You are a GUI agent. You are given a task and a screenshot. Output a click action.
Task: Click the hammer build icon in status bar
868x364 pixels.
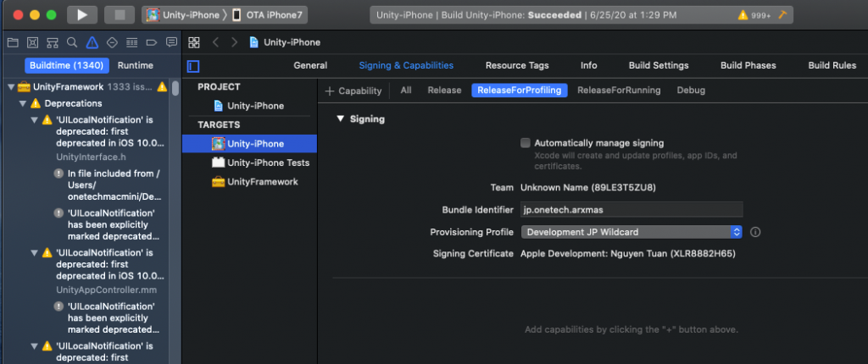[x=782, y=15]
